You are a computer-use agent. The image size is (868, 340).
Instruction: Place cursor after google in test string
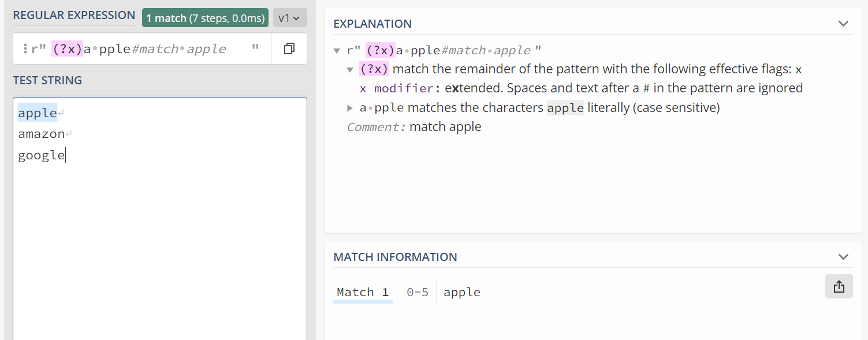coord(65,155)
